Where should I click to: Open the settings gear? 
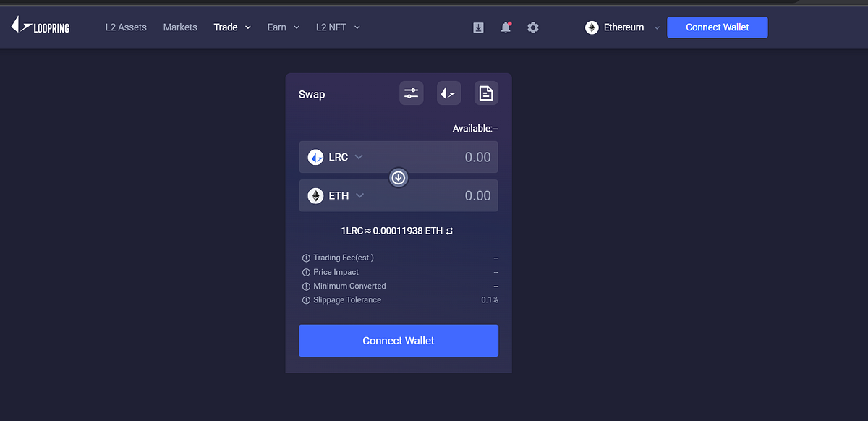coord(533,27)
